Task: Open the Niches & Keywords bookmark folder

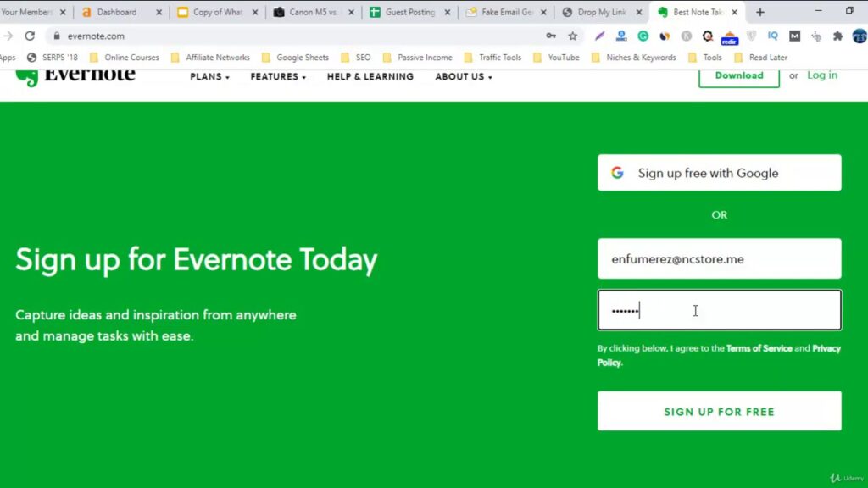Action: pyautogui.click(x=634, y=57)
